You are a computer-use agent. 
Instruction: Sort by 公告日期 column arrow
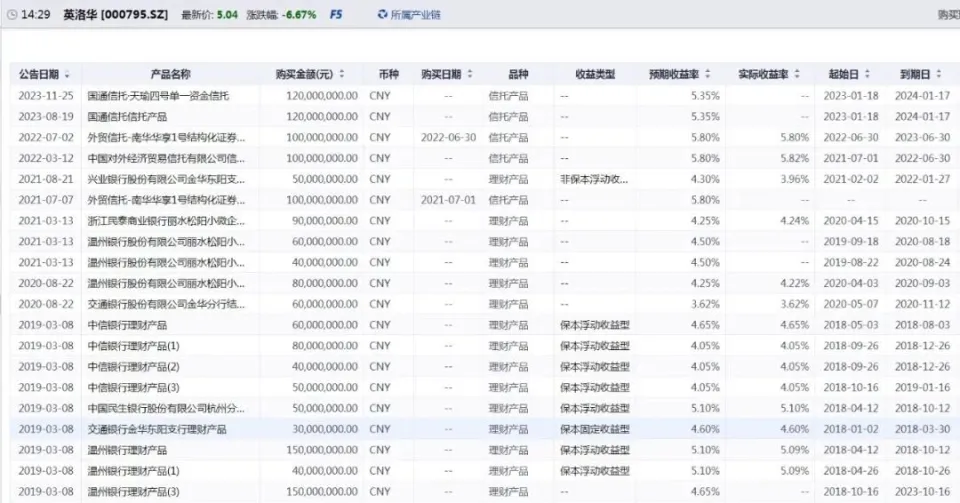68,75
